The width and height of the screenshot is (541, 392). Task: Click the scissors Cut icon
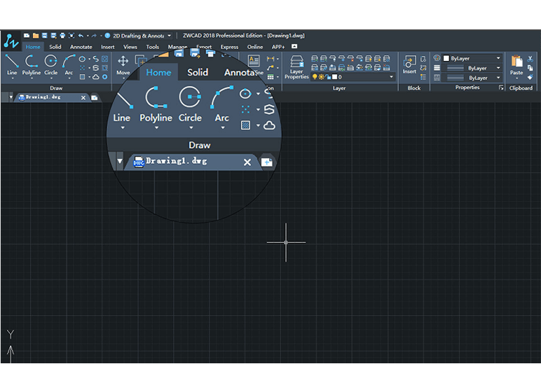(x=530, y=59)
